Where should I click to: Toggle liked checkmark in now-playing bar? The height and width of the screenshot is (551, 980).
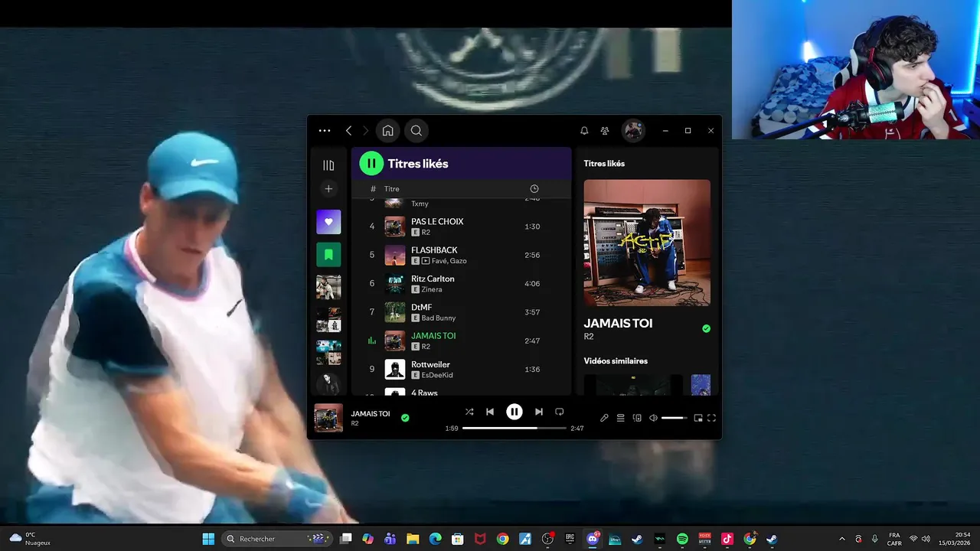tap(405, 418)
